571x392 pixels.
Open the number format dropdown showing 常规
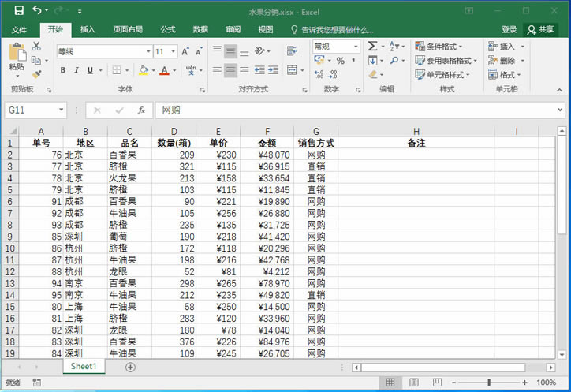pos(355,47)
